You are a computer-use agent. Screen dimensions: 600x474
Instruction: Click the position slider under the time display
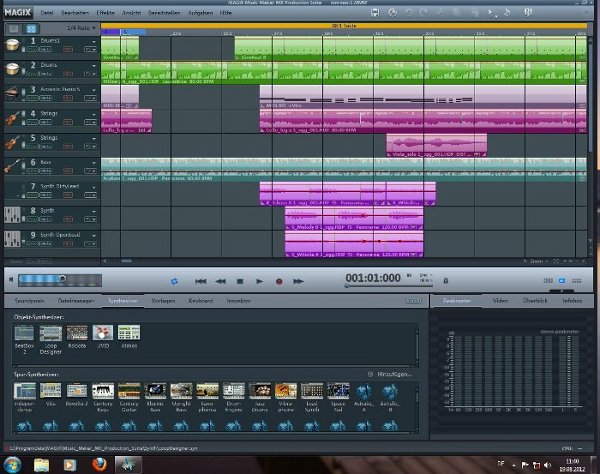(x=389, y=286)
